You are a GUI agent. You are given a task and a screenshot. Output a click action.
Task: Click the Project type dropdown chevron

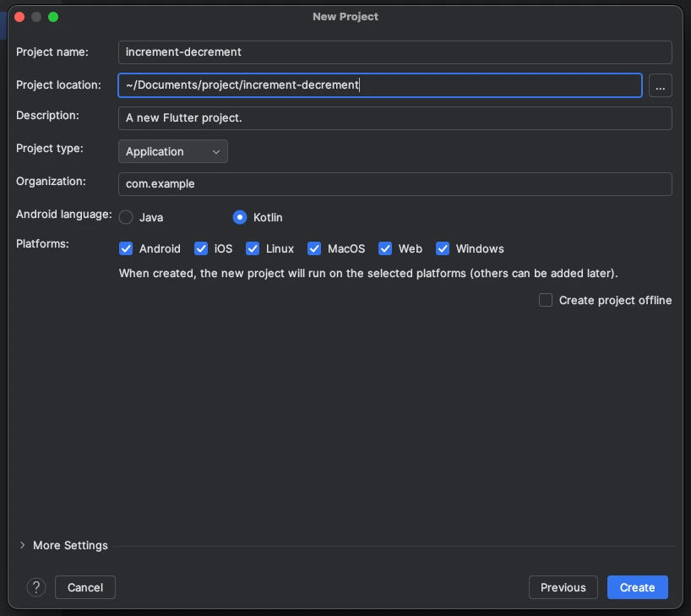pyautogui.click(x=218, y=151)
